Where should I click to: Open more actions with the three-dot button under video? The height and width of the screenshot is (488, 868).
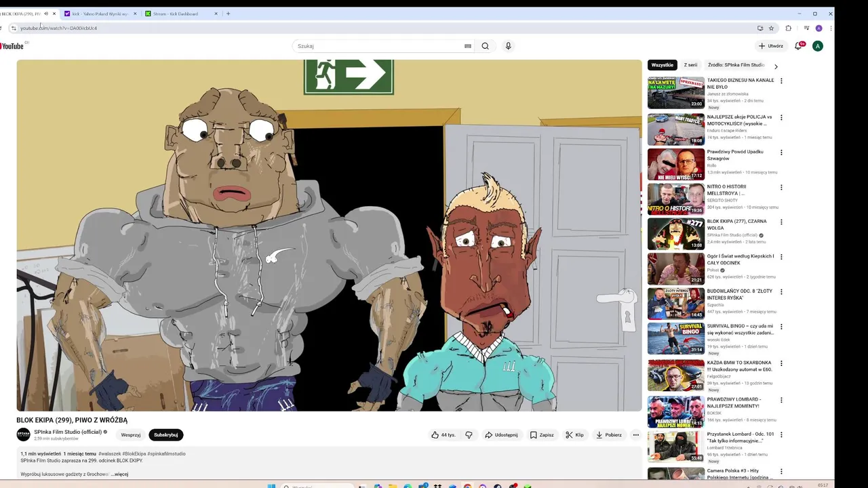coord(635,435)
